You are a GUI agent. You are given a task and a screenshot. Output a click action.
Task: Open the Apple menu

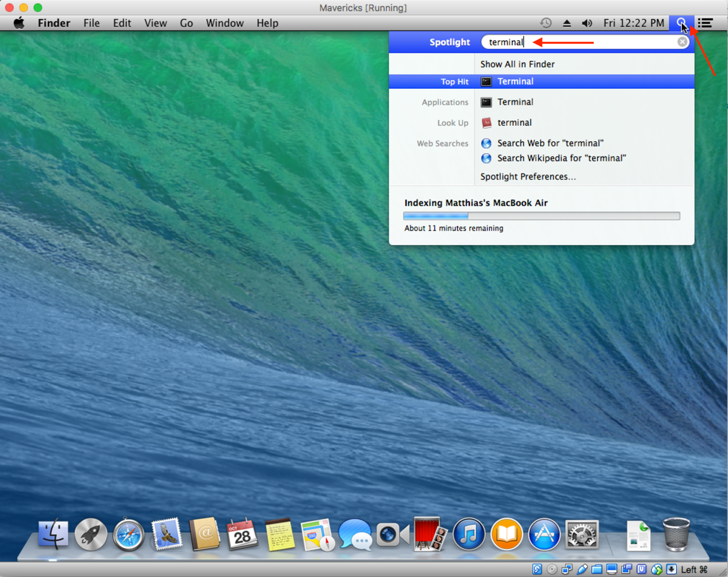(x=19, y=23)
